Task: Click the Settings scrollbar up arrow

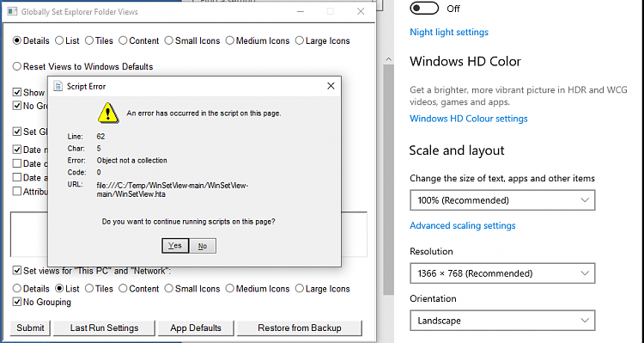Action: (388, 59)
